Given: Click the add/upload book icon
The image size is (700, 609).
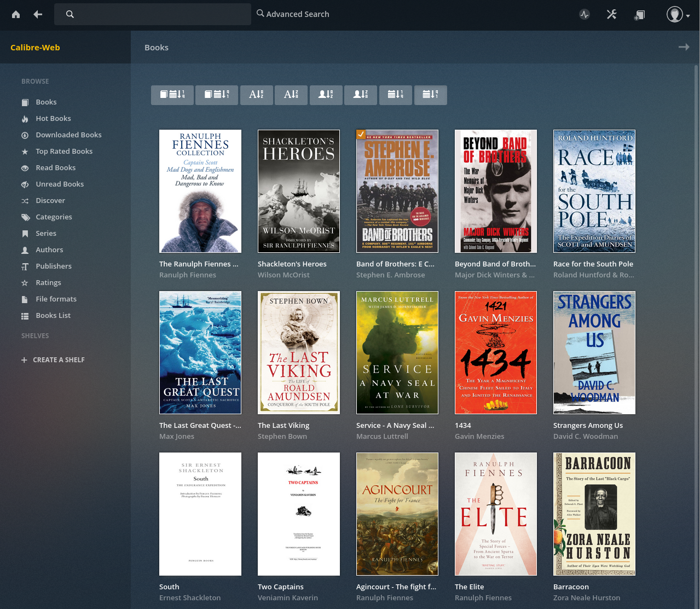Looking at the screenshot, I should [639, 15].
